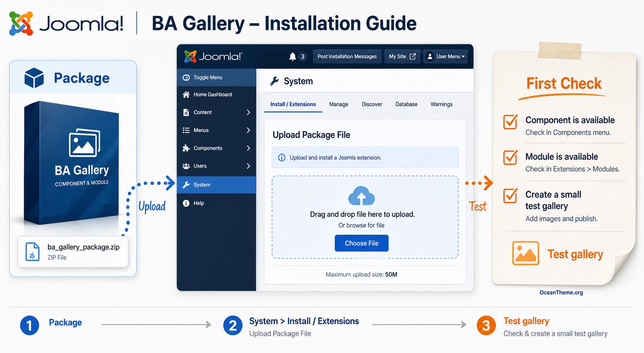Viewport: 644px width, 353px height.
Task: Click the Post Installation Messages button
Action: pyautogui.click(x=347, y=56)
